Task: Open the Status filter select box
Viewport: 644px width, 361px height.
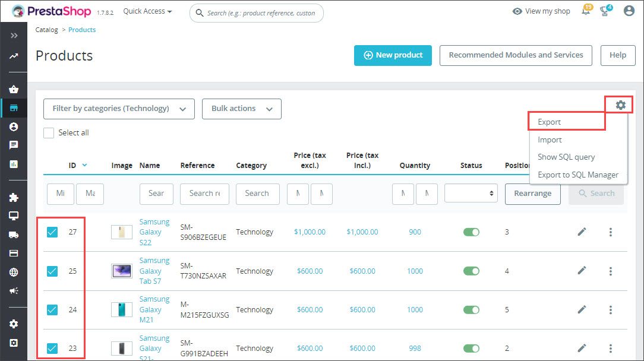Action: point(471,194)
